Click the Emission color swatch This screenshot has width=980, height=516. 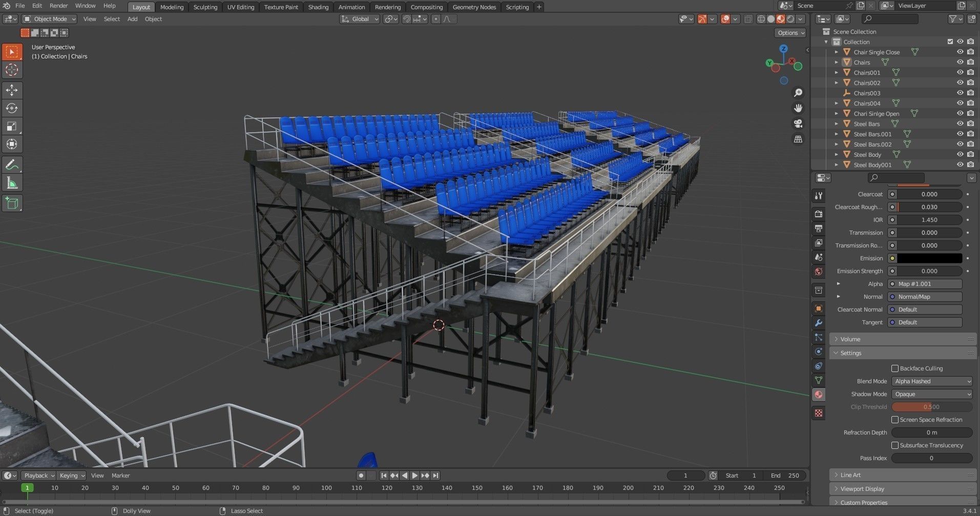click(929, 258)
